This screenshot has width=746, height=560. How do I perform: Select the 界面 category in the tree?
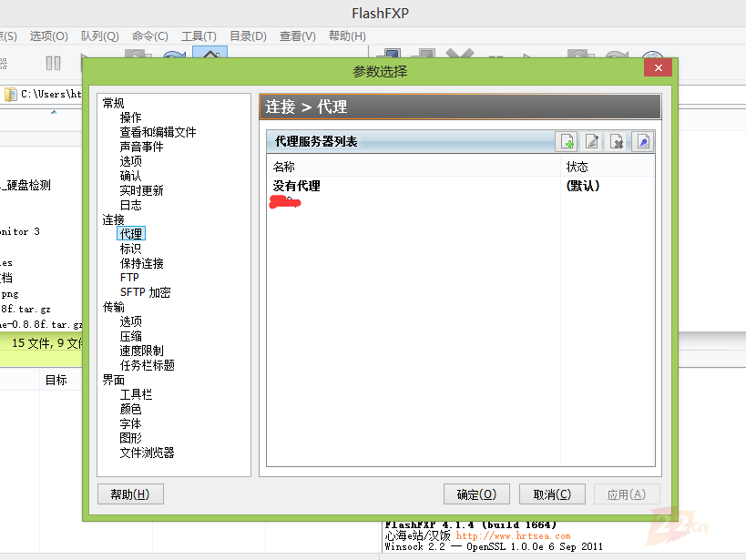point(113,380)
